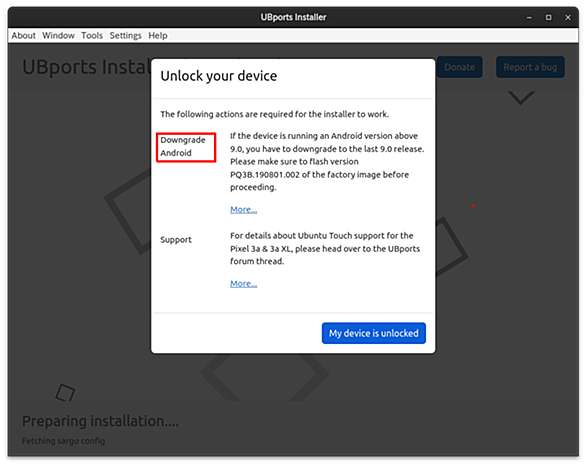
Task: Click the Unlock your device heading
Action: pyautogui.click(x=219, y=76)
